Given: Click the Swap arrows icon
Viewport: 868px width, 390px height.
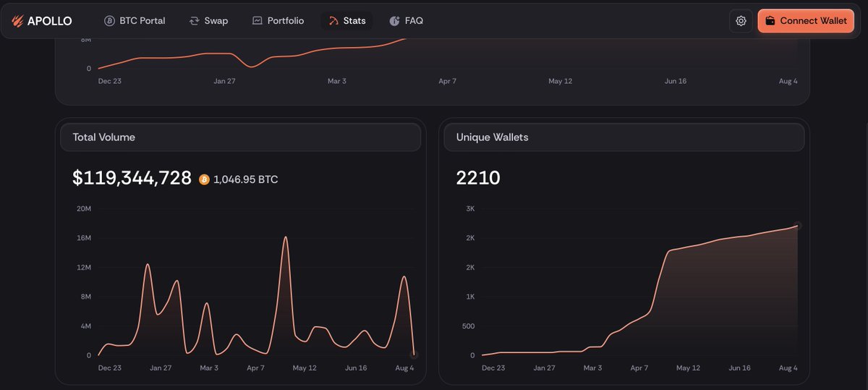Looking at the screenshot, I should coord(194,21).
